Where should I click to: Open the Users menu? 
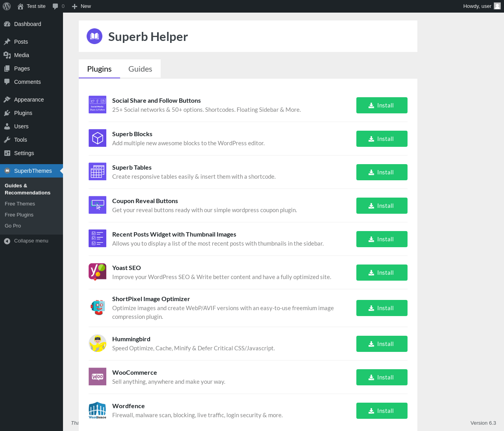[x=31, y=126]
